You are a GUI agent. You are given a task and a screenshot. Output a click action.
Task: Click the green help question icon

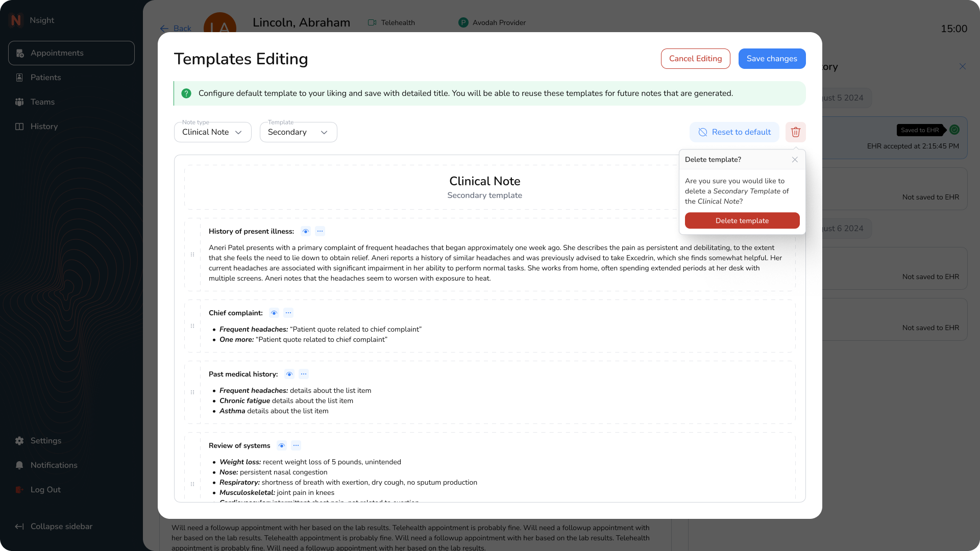pyautogui.click(x=186, y=93)
